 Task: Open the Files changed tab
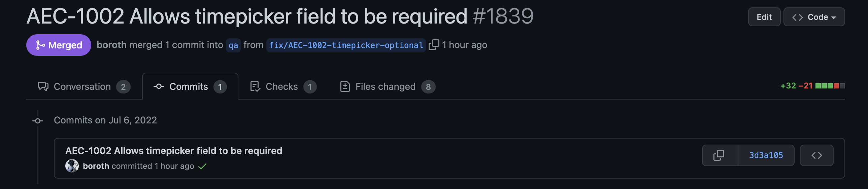pos(388,86)
